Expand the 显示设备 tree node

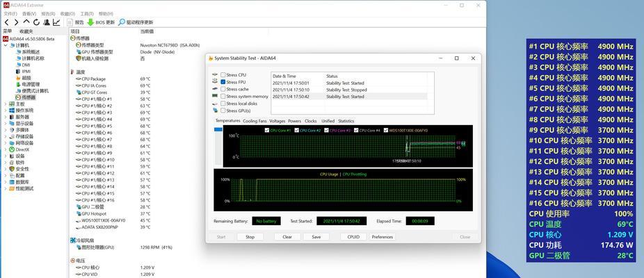(6, 124)
